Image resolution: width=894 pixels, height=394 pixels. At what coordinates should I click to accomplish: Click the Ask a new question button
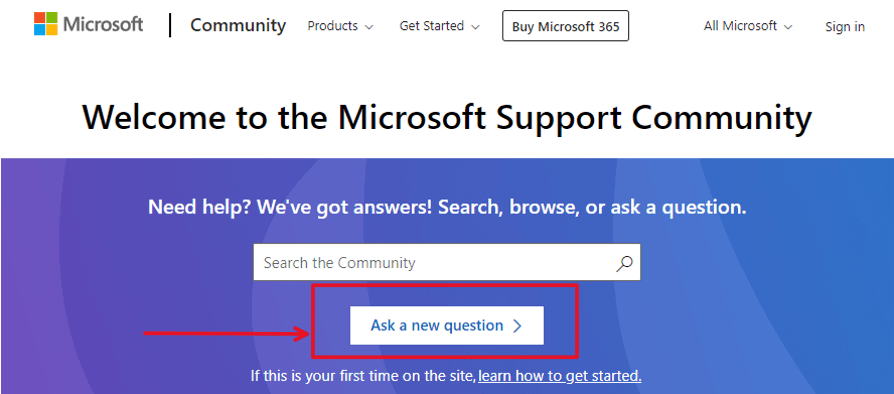[447, 326]
